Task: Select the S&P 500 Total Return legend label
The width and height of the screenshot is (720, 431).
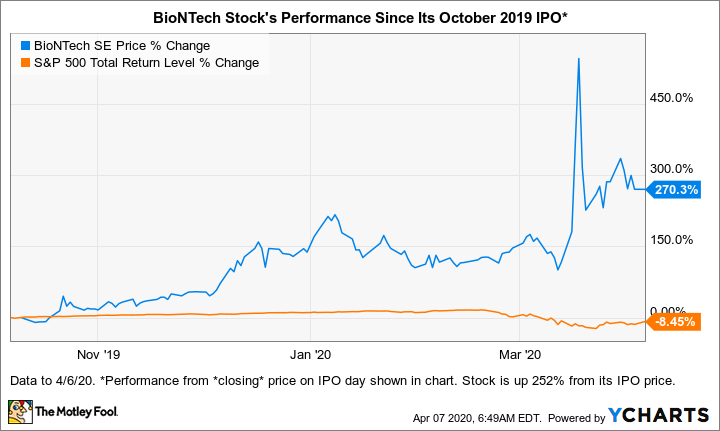Action: tap(146, 62)
